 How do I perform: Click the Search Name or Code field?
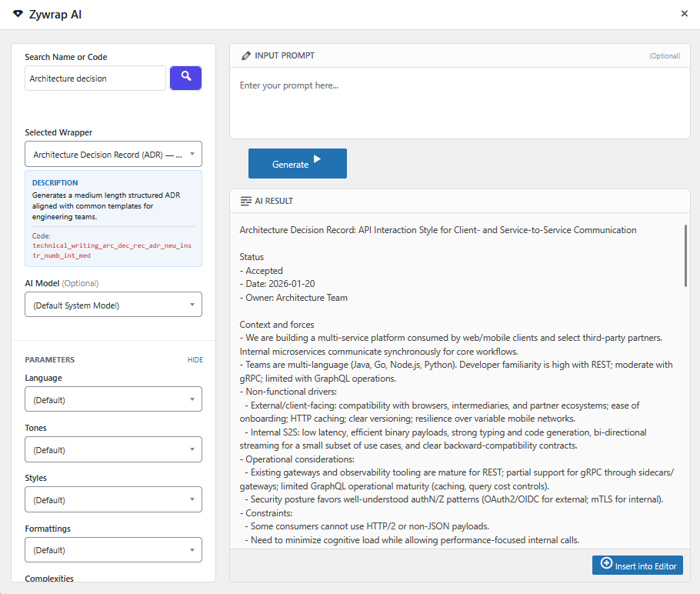pos(95,78)
